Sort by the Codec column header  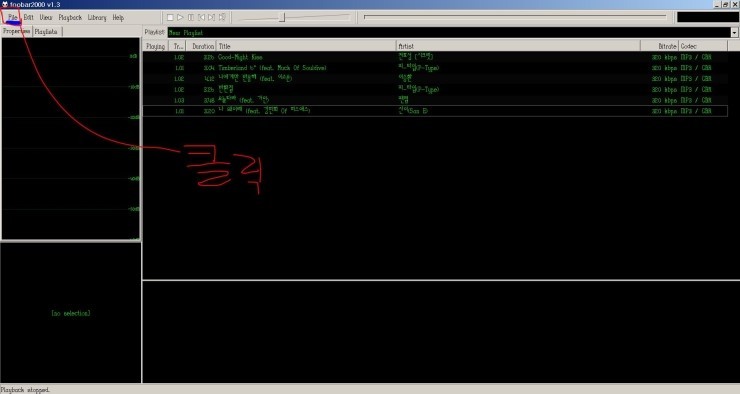(703, 46)
